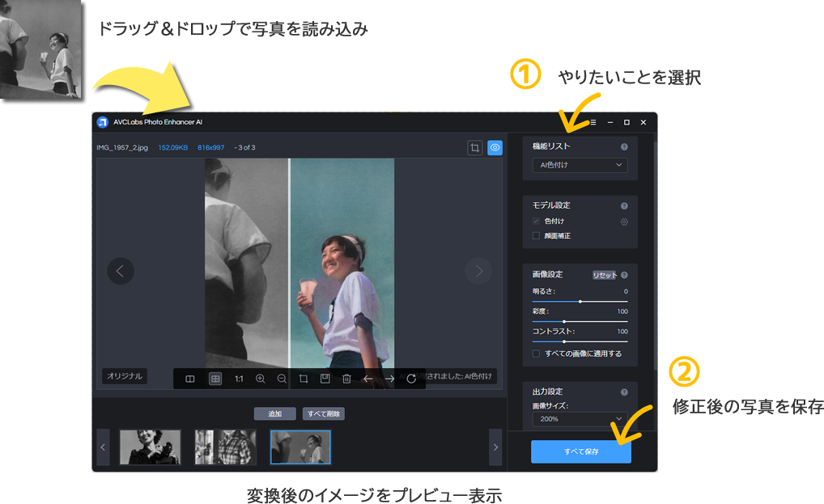Zoom out of the preview image
This screenshot has width=824, height=504.
tap(282, 379)
